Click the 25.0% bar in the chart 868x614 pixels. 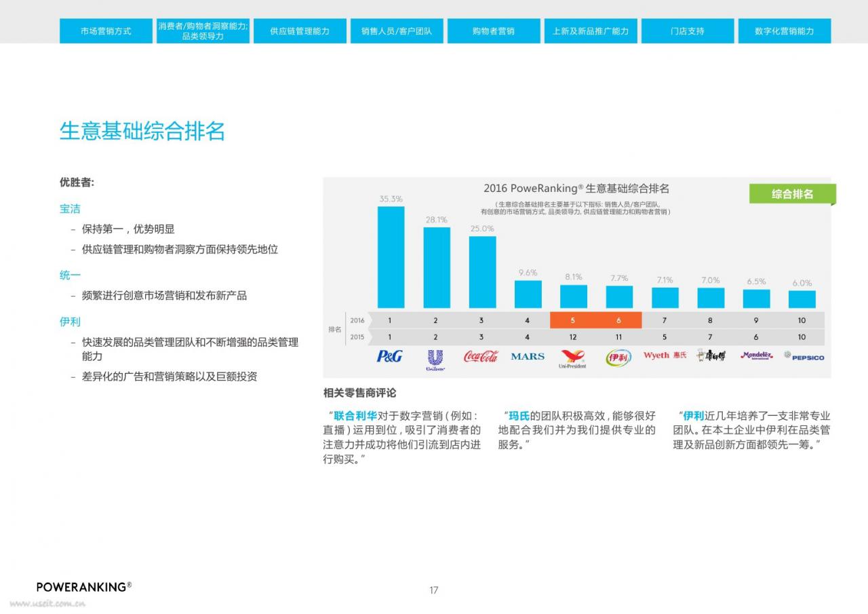(482, 272)
